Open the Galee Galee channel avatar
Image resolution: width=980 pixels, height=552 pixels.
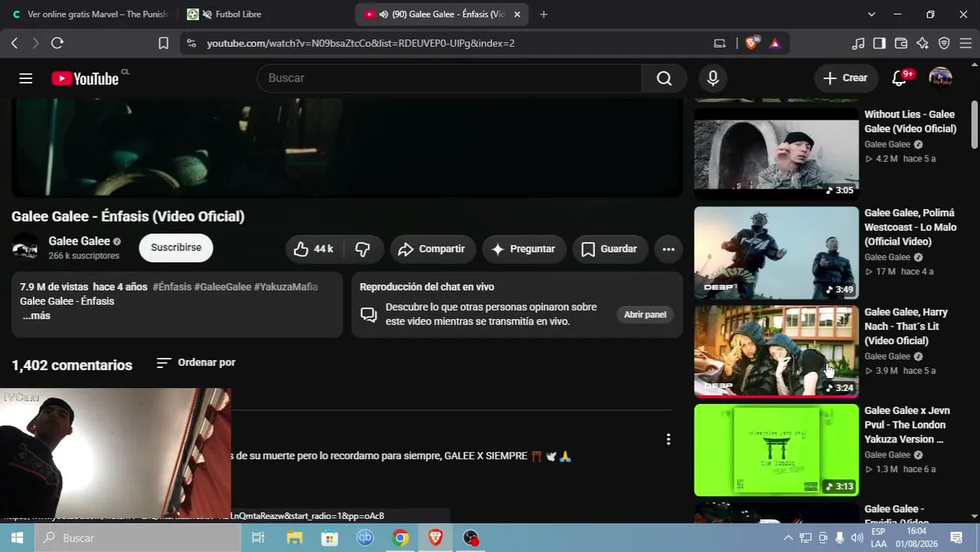(25, 248)
